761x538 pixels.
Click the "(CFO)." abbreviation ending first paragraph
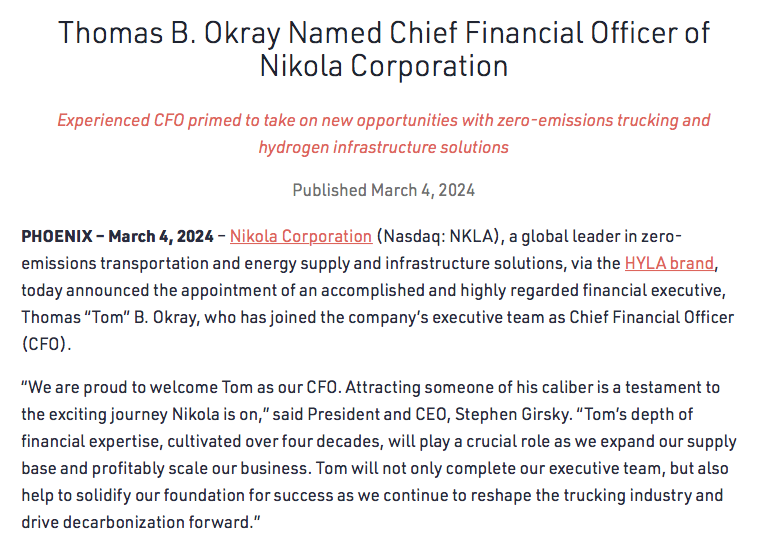(46, 344)
